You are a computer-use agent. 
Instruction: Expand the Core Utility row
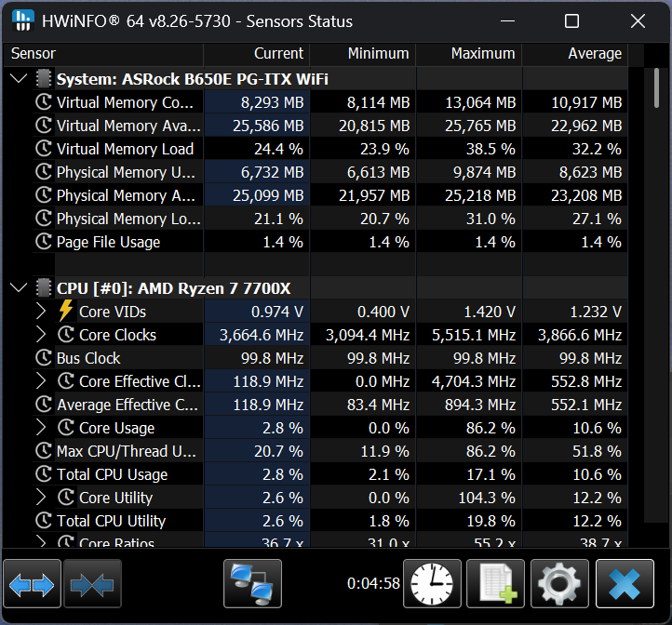pos(41,497)
